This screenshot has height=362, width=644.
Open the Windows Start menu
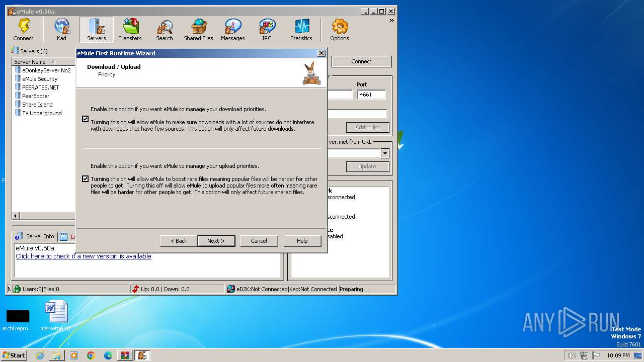pyautogui.click(x=14, y=355)
